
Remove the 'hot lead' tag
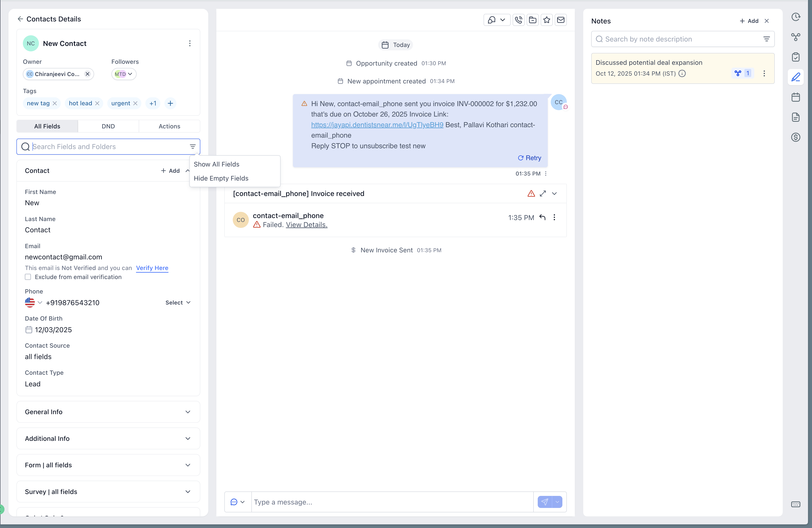click(97, 104)
